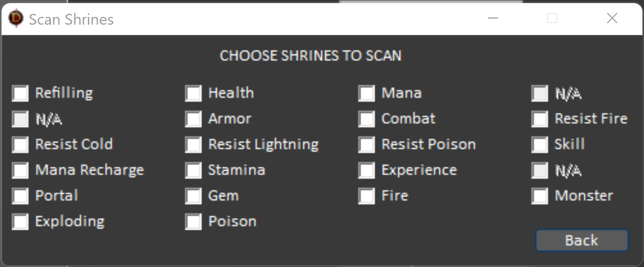644x267 pixels.
Task: Enable Gem shrine scanning
Action: (x=193, y=196)
